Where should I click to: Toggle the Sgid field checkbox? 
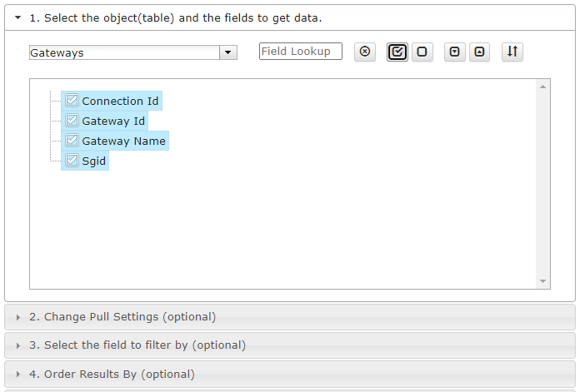72,161
